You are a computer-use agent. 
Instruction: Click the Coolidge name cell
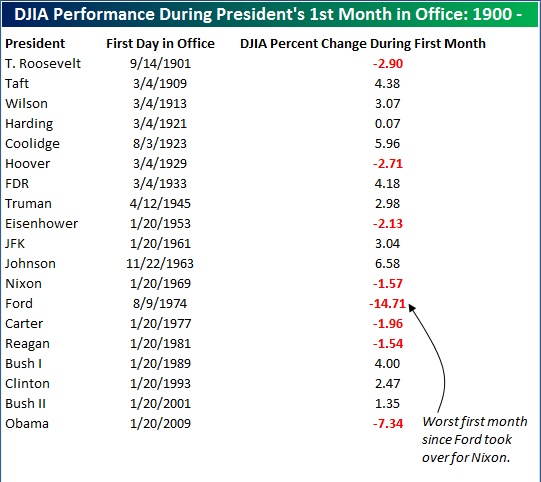(32, 144)
